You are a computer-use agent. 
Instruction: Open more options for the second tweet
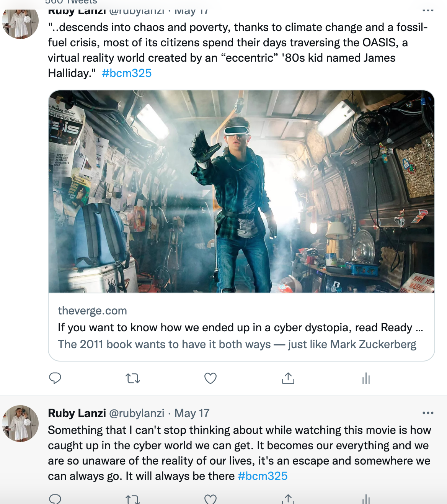427,413
